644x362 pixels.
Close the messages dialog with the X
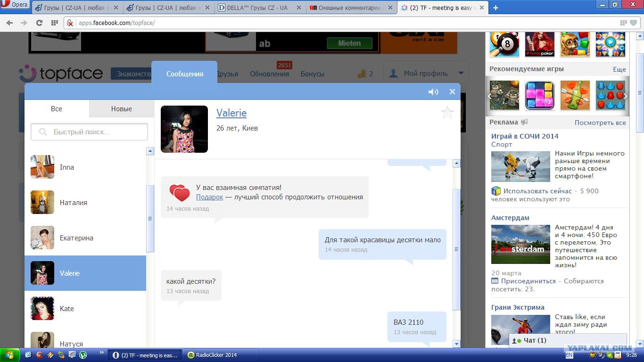pyautogui.click(x=452, y=92)
